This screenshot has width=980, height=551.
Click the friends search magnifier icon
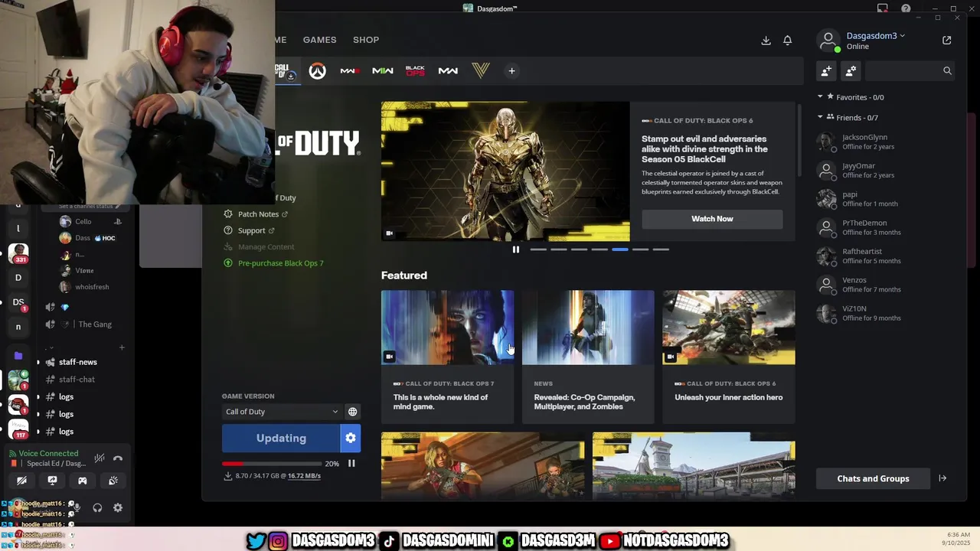[x=947, y=71]
